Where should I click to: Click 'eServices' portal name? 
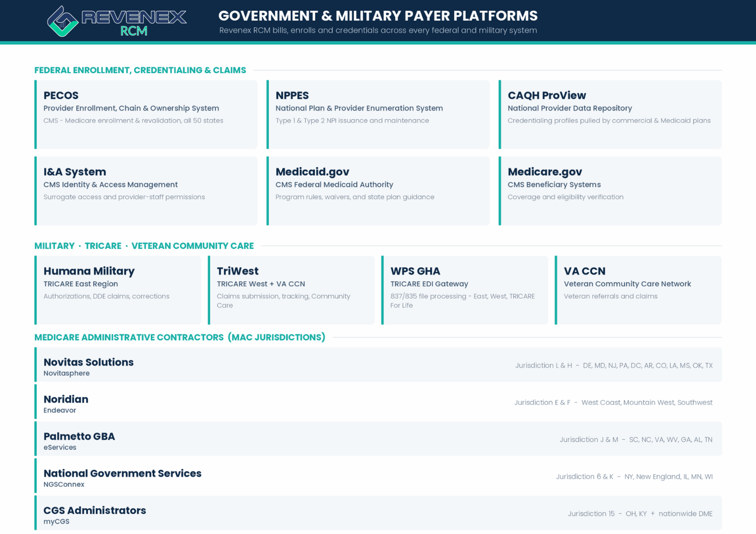click(x=60, y=447)
